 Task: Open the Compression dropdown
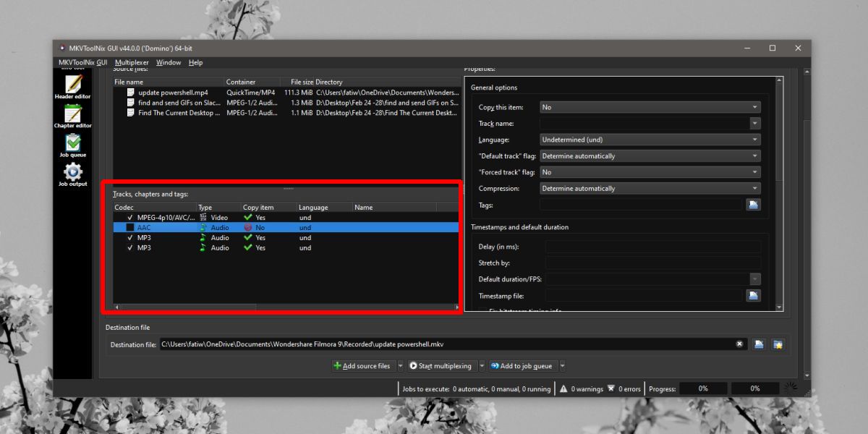click(x=650, y=189)
